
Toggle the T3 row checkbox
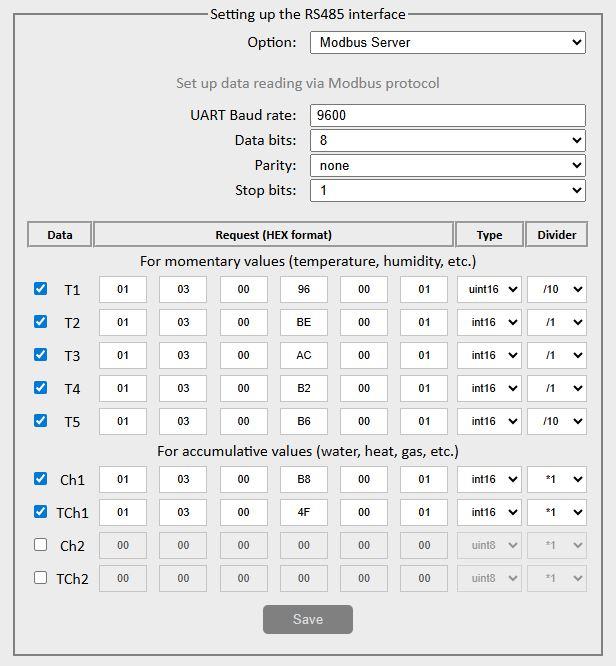point(40,355)
